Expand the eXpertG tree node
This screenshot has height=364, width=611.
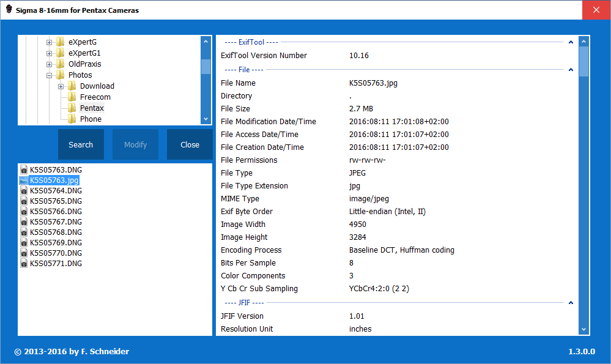pyautogui.click(x=49, y=42)
